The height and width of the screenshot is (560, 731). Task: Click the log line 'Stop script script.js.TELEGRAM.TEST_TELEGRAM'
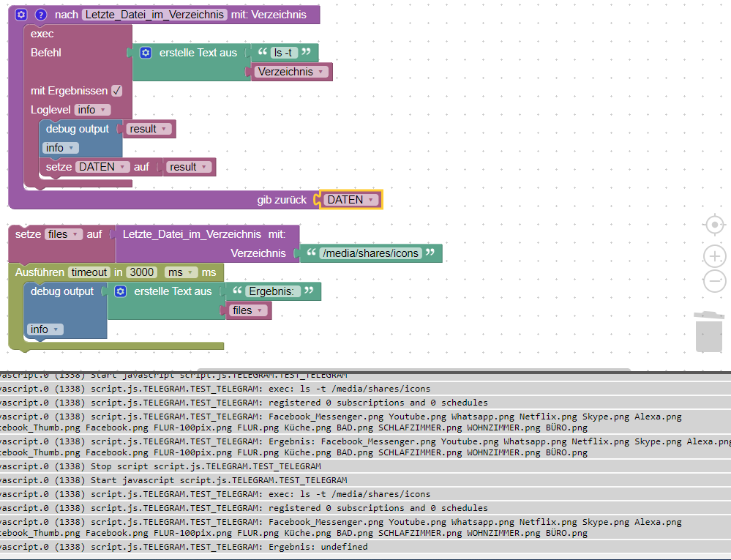[366, 466]
